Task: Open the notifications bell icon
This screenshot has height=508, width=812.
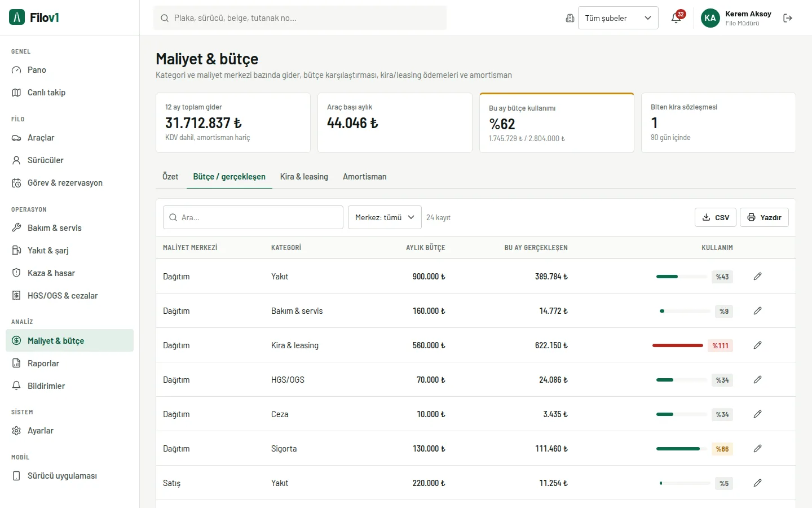Action: [676, 18]
